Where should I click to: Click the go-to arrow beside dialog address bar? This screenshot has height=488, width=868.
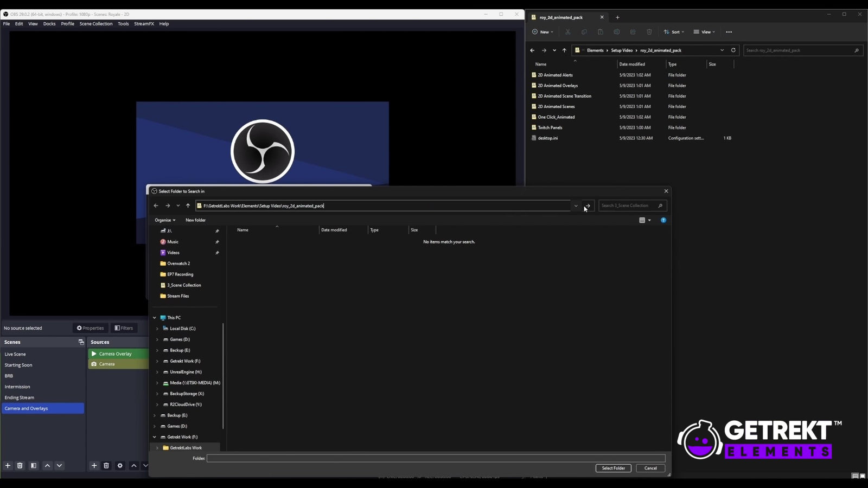[588, 206]
